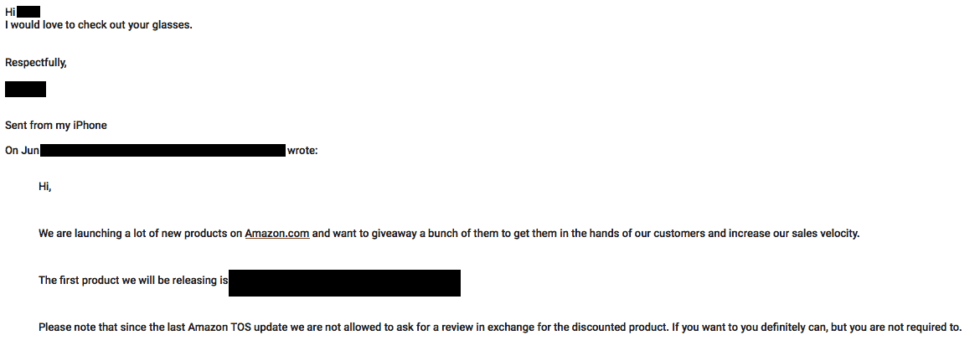The image size is (980, 356).
Task: Click the redacted name after "Hi"
Action: pos(28,12)
